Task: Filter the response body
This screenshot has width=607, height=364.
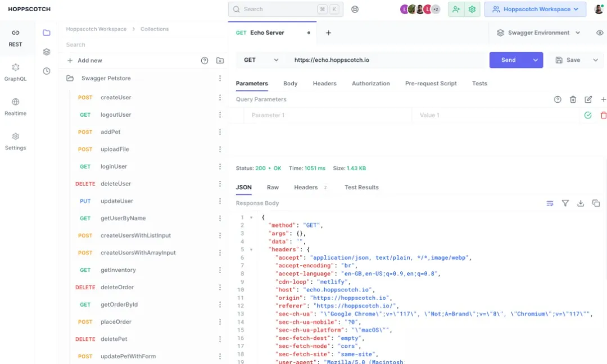Action: pyautogui.click(x=565, y=203)
